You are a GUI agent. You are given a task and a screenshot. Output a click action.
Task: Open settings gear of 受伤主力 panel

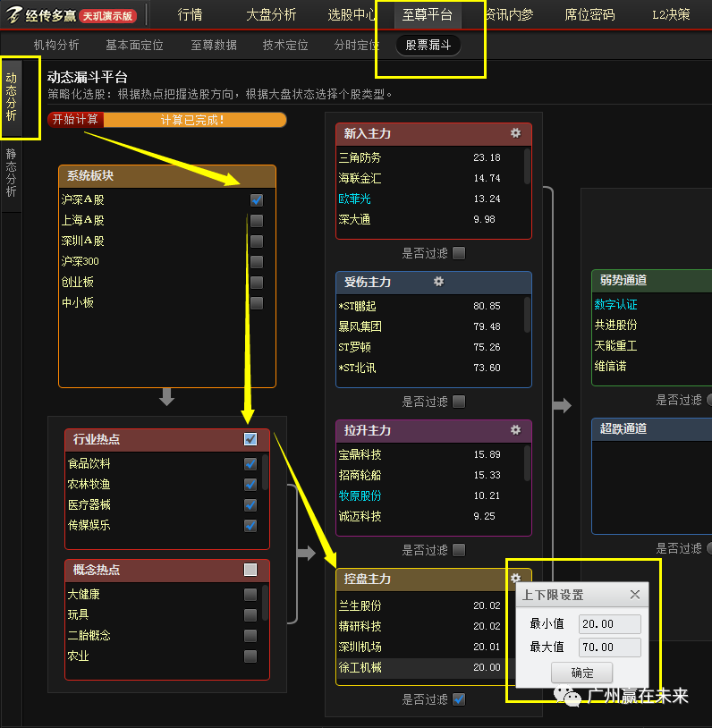[438, 282]
